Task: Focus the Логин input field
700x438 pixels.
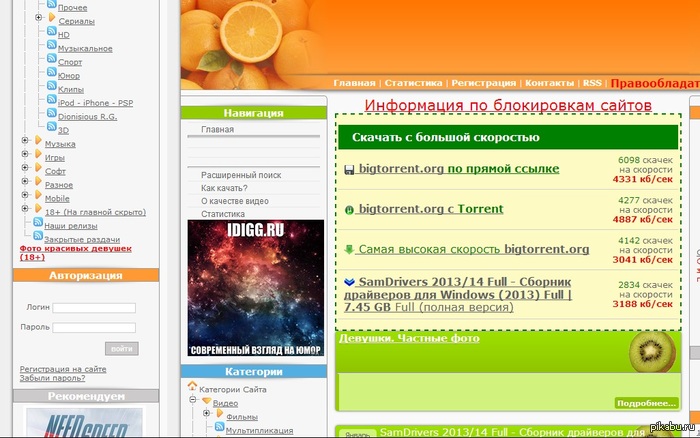Action: [94, 308]
